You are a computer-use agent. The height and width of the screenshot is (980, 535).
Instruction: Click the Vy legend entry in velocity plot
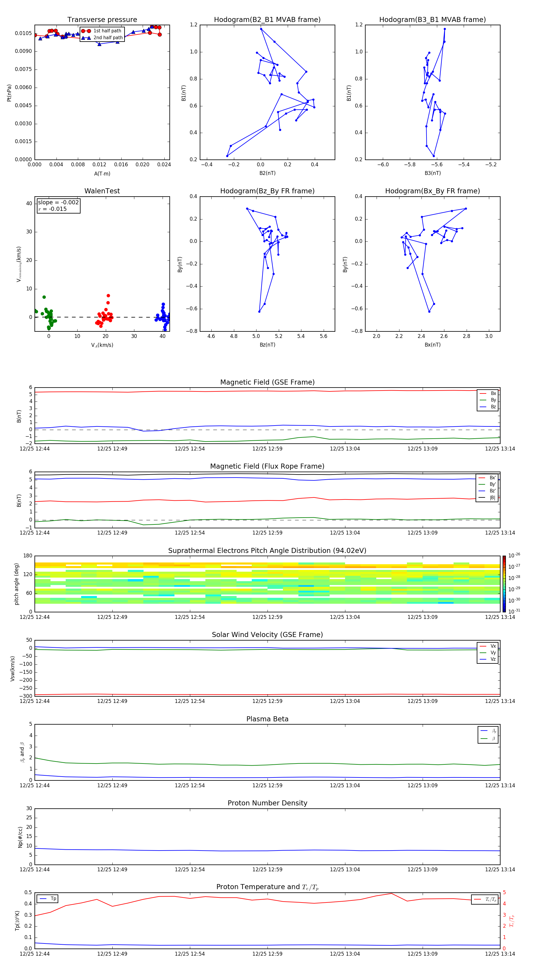click(x=488, y=653)
